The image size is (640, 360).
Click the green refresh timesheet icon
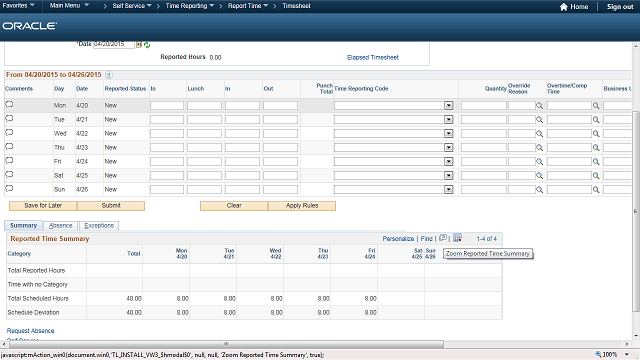(147, 45)
